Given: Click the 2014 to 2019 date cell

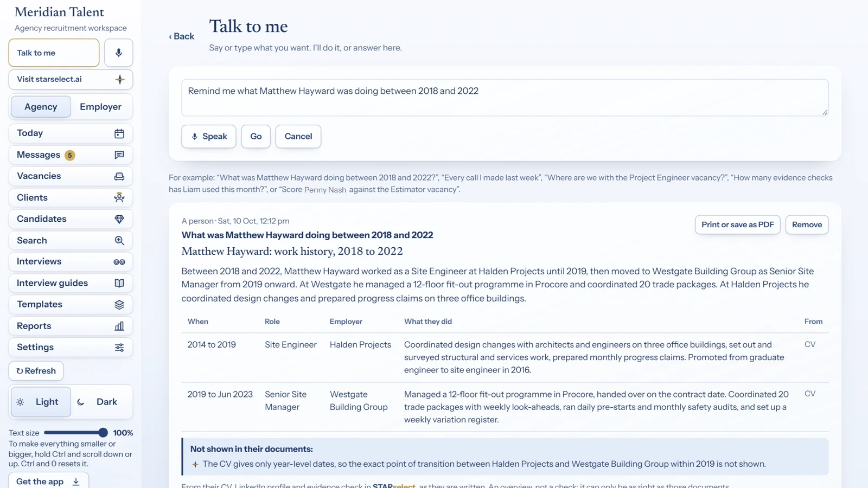Looking at the screenshot, I should [212, 345].
